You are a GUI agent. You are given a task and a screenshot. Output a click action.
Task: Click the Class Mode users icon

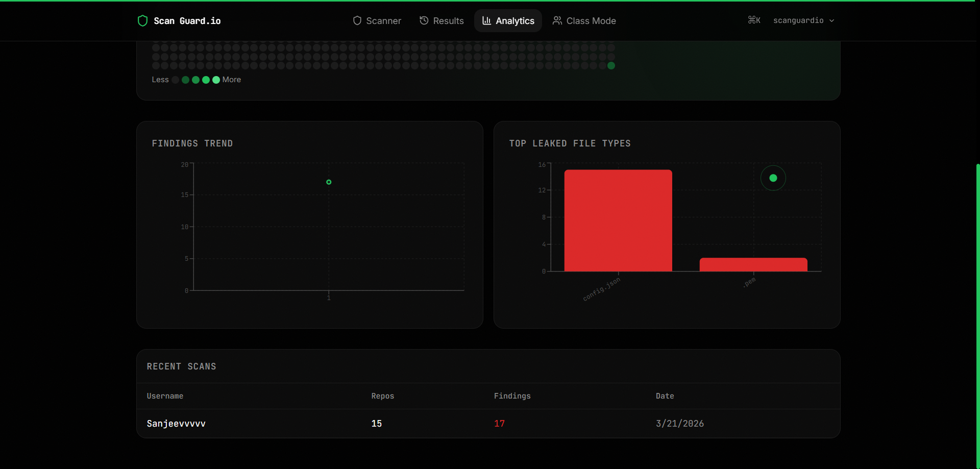coord(557,20)
